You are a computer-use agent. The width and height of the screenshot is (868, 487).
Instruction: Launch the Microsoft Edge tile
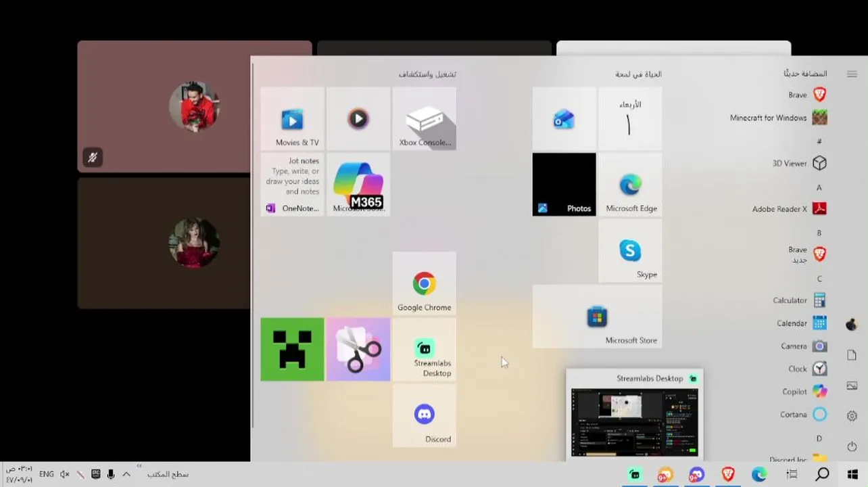pyautogui.click(x=630, y=185)
